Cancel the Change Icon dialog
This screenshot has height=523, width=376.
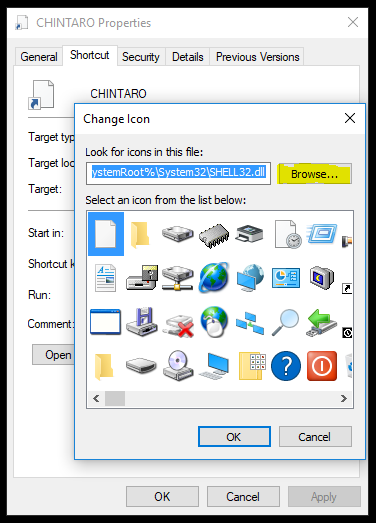pos(315,437)
